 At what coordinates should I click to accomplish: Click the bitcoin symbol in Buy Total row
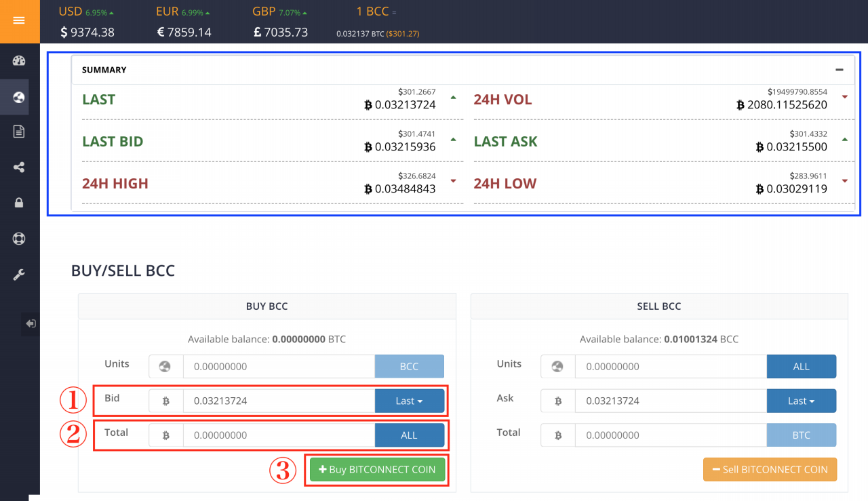[x=166, y=435]
